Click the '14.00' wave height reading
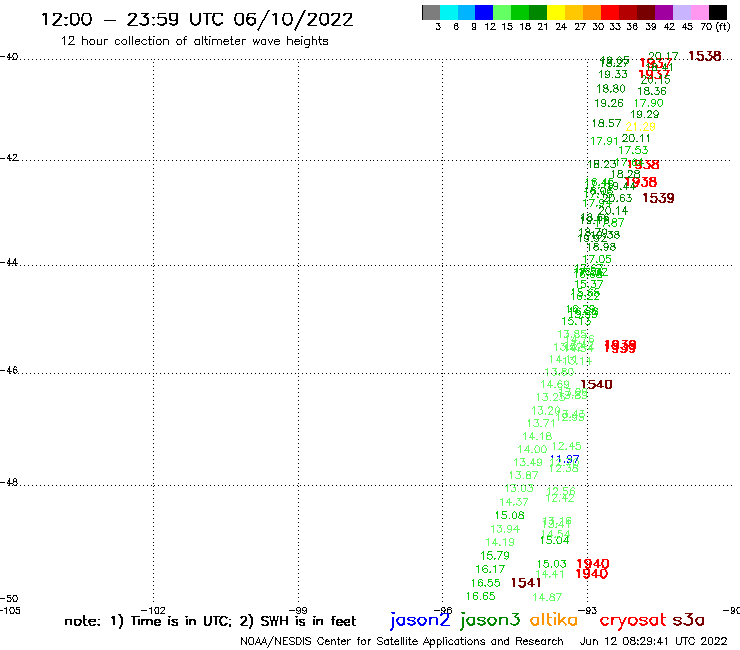 coord(532,449)
